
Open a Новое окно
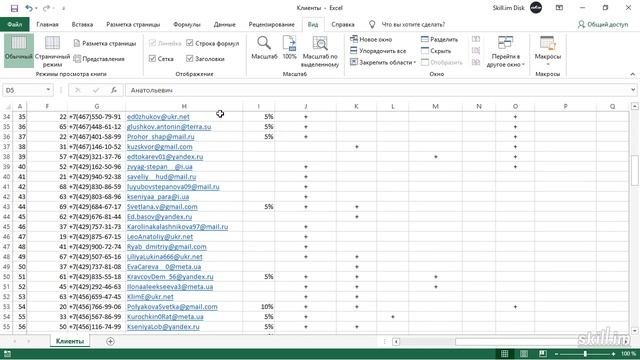[371, 39]
